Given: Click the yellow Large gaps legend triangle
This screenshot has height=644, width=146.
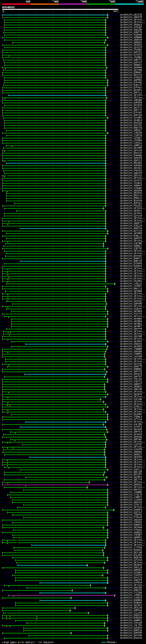Looking at the screenshot, I should pos(19,642).
